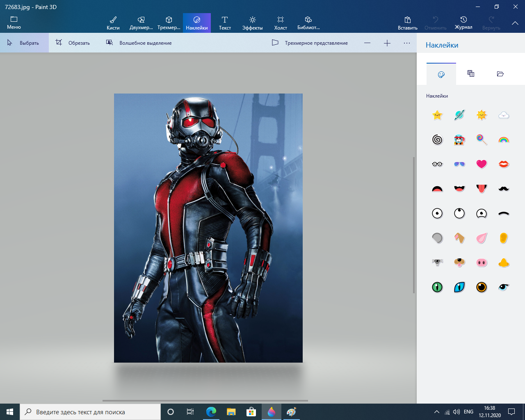Pick the blue sunglasses sticker
This screenshot has height=420, width=525.
pyautogui.click(x=460, y=164)
